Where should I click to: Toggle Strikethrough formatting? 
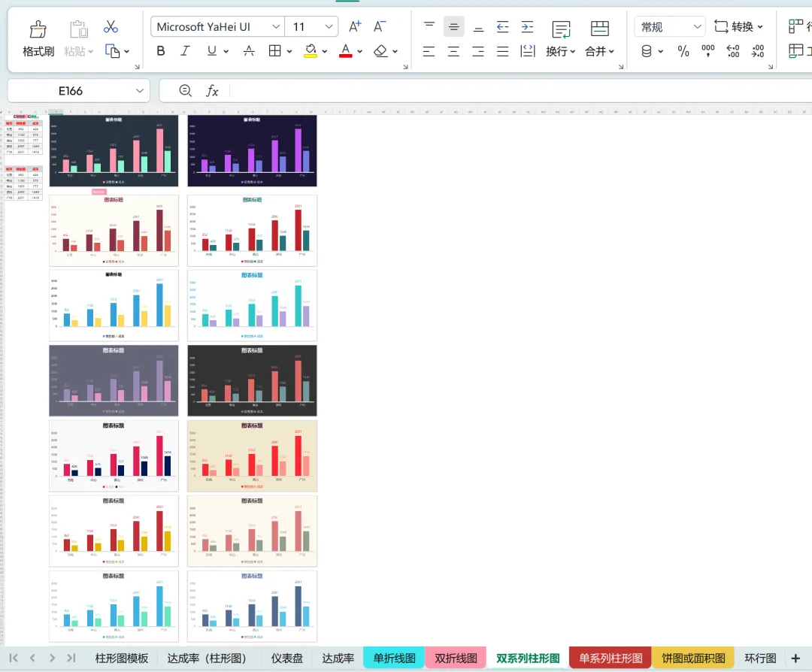tap(249, 50)
